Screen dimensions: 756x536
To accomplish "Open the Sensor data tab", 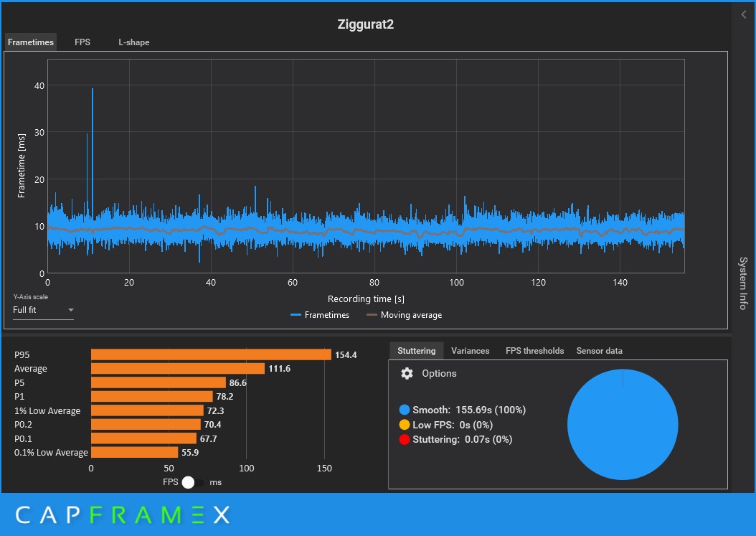I will click(x=600, y=351).
